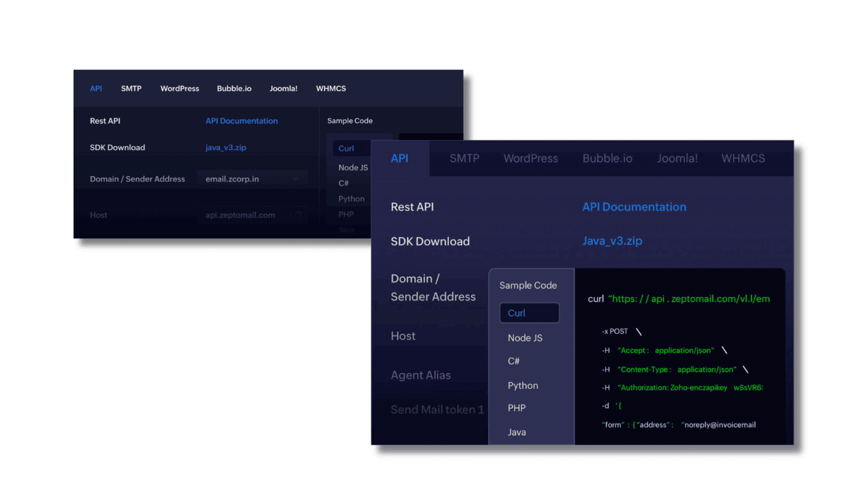This screenshot has width=868, height=488.
Task: Choose Node JS sample code in front window
Action: (x=525, y=338)
